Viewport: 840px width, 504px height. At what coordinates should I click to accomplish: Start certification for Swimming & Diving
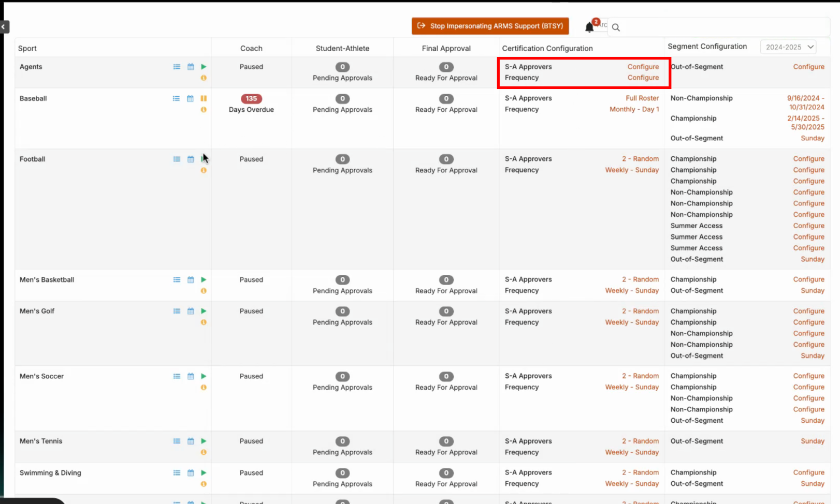tap(204, 473)
